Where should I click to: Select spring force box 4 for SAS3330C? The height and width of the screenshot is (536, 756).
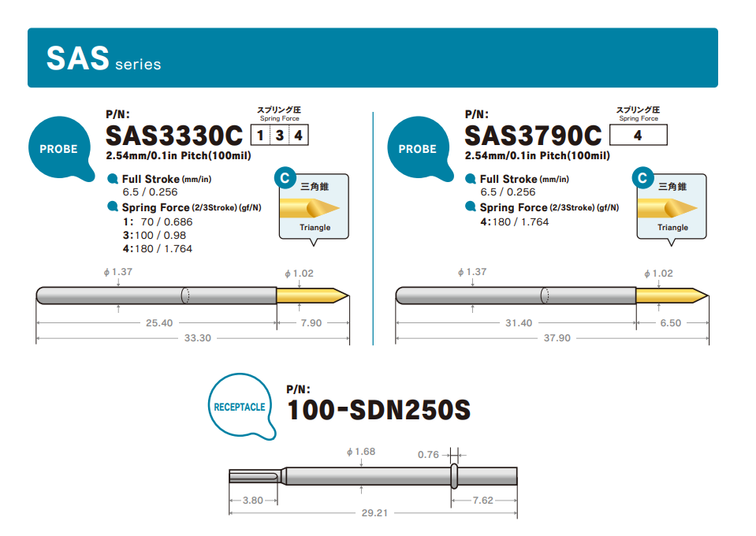click(x=298, y=136)
